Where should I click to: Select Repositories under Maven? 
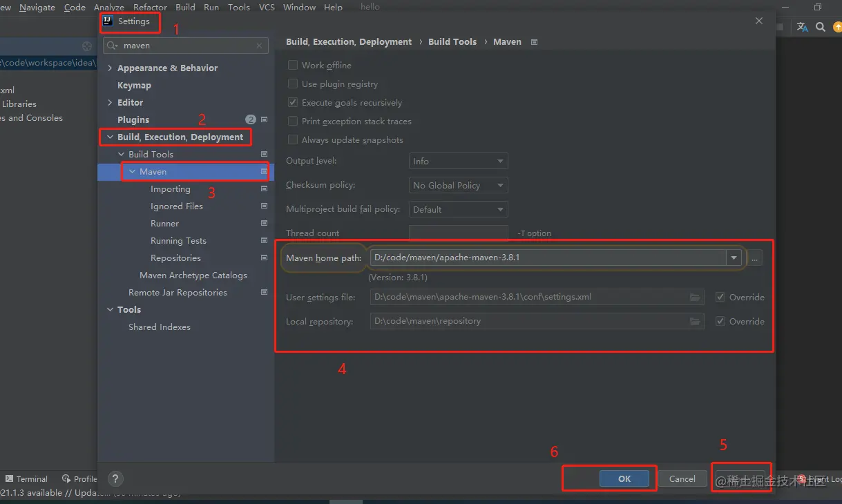point(175,258)
